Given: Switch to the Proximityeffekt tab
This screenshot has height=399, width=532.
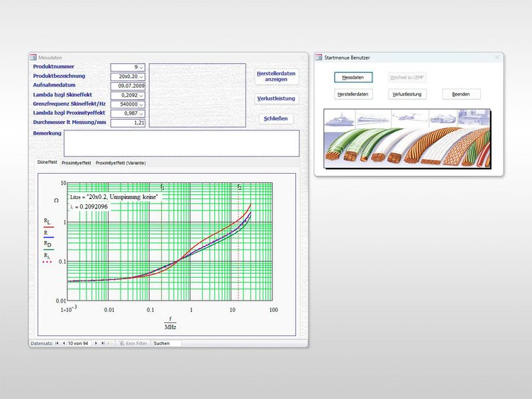Looking at the screenshot, I should point(76,162).
